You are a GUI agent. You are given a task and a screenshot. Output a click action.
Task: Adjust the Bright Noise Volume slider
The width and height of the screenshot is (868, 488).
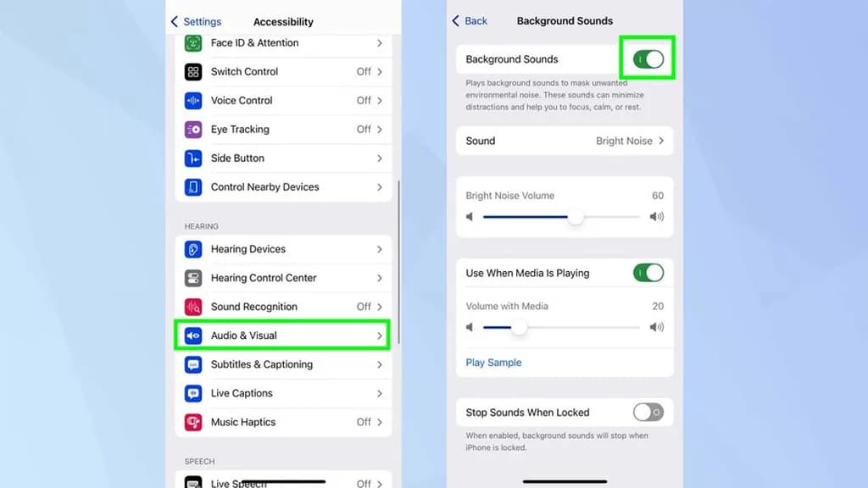[x=561, y=217]
